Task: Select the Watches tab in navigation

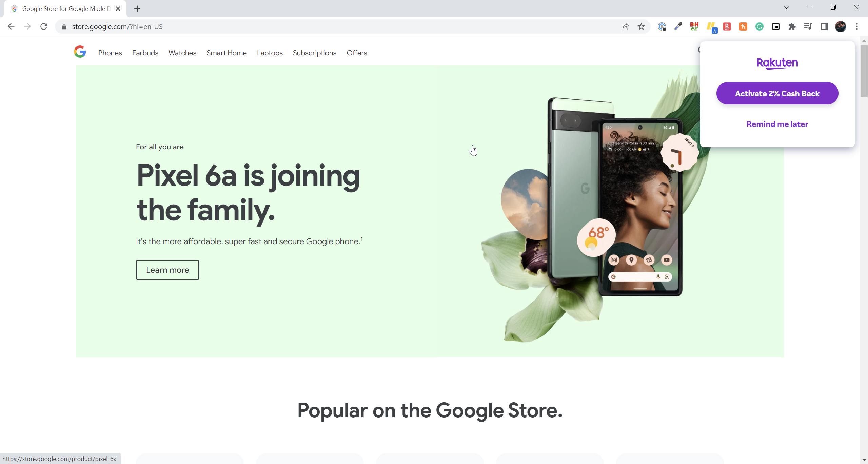Action: (x=182, y=53)
